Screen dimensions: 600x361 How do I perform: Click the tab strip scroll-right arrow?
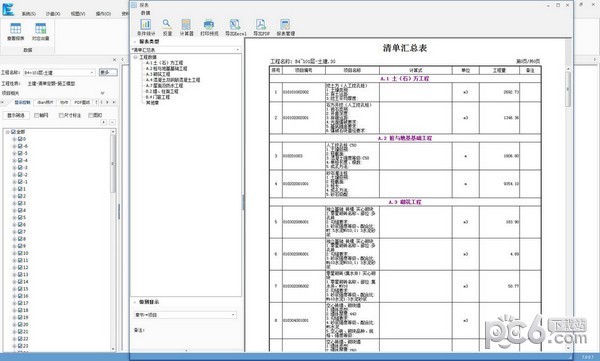pyautogui.click(x=107, y=102)
